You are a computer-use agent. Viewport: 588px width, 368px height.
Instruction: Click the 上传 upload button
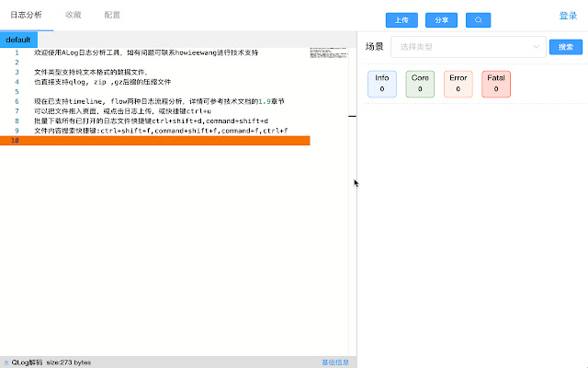(x=401, y=20)
